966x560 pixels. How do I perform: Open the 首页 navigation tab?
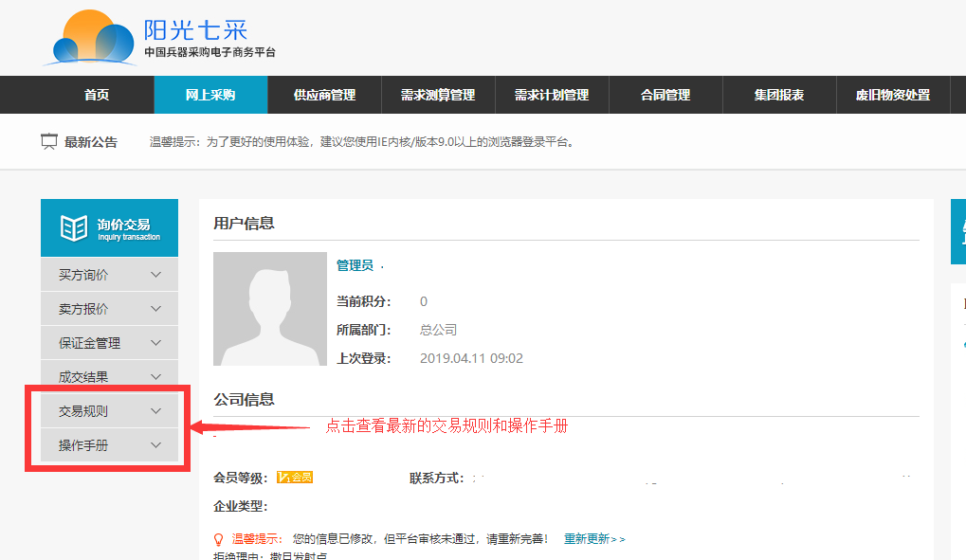click(x=97, y=95)
